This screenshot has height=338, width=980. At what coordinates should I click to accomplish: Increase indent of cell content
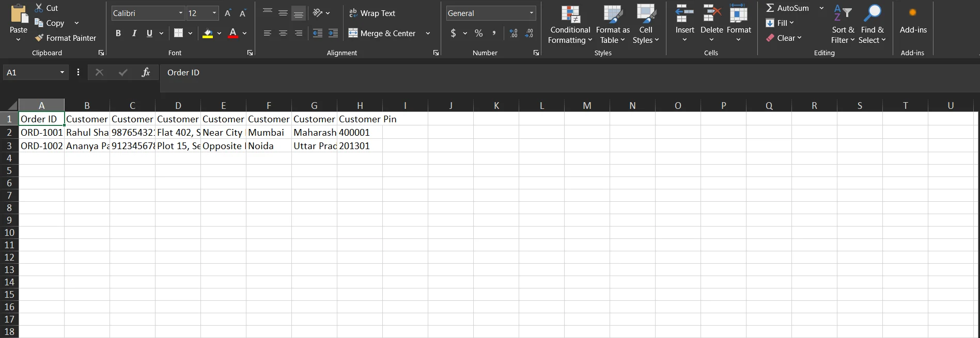tap(333, 33)
